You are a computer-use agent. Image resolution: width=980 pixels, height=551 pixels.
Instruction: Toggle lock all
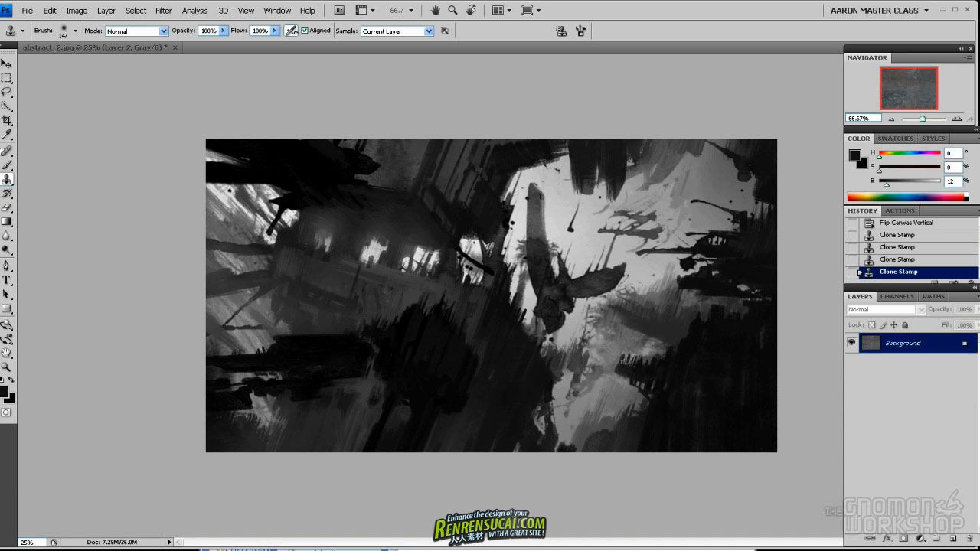(905, 325)
